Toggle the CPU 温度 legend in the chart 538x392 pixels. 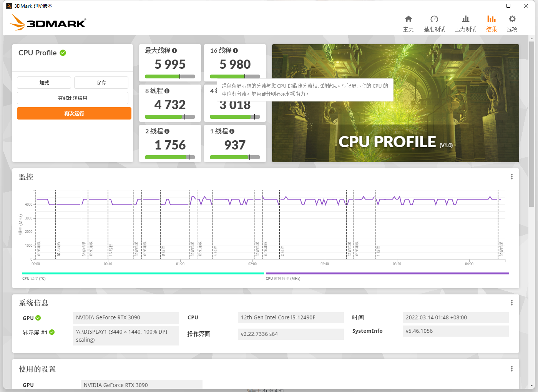[x=34, y=278]
